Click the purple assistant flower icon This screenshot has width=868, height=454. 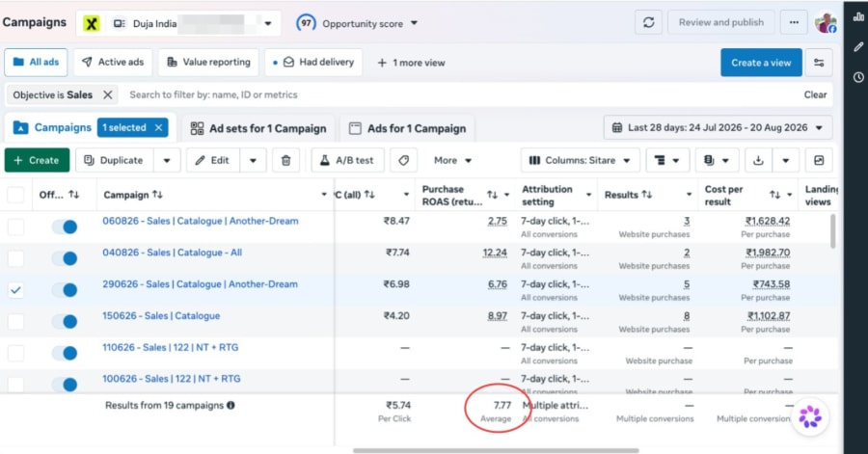(x=810, y=417)
